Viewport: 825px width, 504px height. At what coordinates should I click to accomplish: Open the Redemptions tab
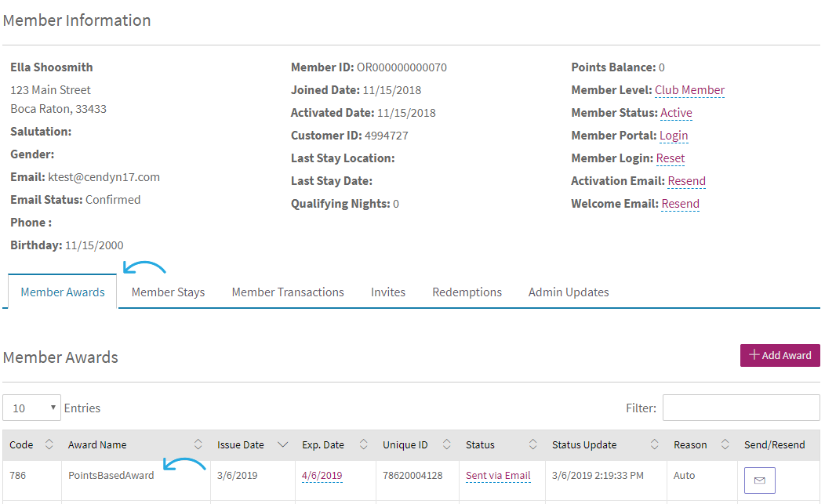[x=467, y=292]
